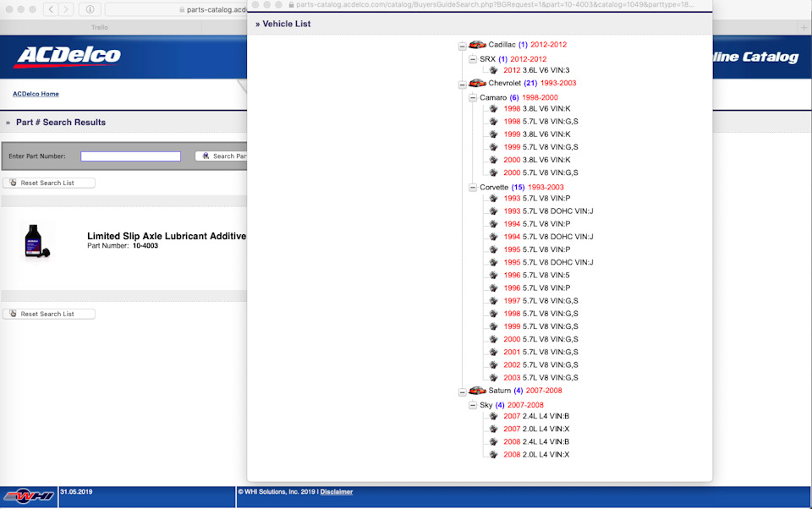Click the WHI logo in footer
Viewport: 812px width, 509px height.
tap(29, 496)
